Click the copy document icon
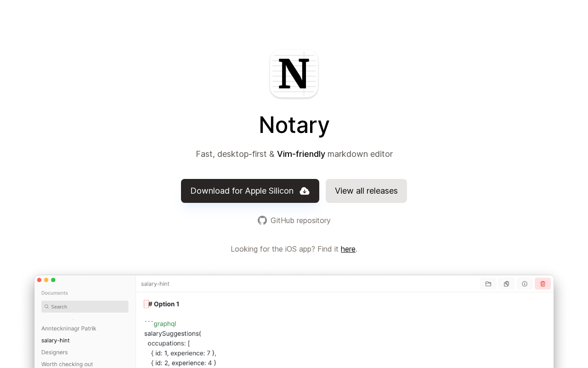The image size is (588, 368). (x=506, y=284)
